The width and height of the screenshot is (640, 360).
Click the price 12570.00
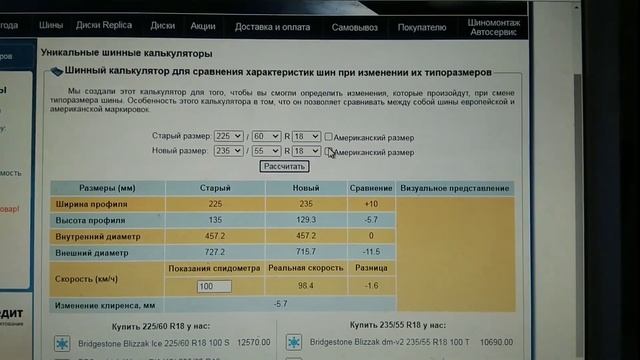tap(253, 342)
